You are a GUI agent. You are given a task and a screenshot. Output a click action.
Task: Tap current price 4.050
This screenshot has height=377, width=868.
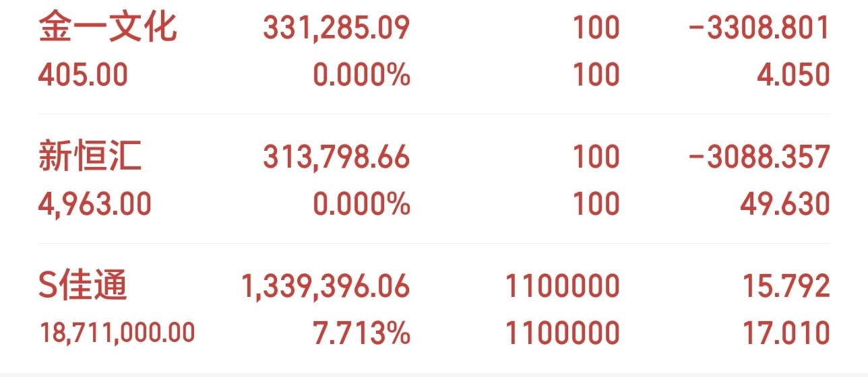point(793,74)
